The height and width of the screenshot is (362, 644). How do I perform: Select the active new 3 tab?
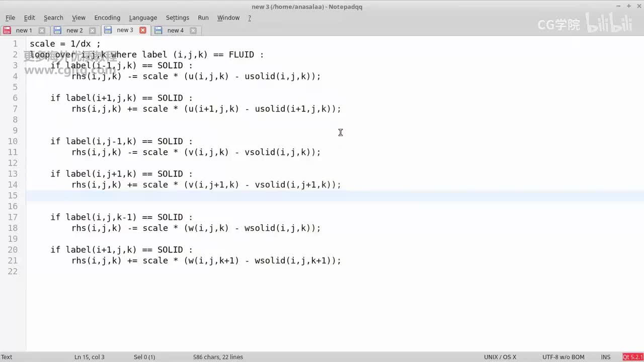125,30
